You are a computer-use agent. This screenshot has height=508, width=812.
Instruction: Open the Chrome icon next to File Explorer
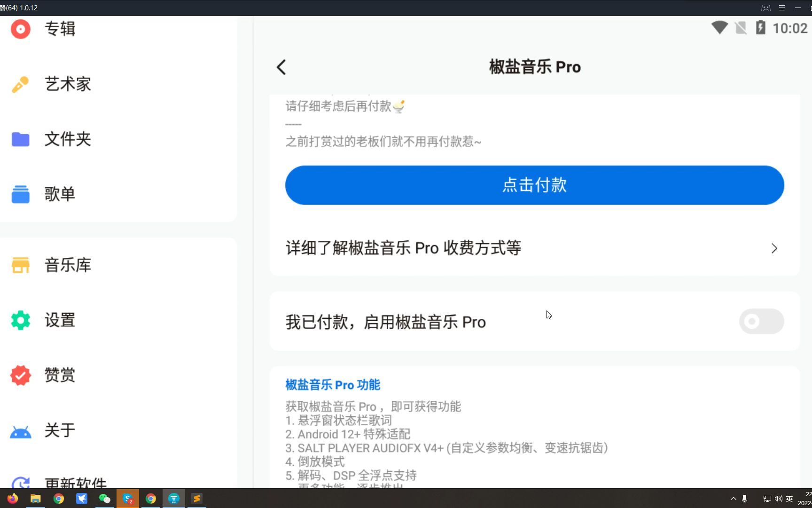tap(59, 499)
